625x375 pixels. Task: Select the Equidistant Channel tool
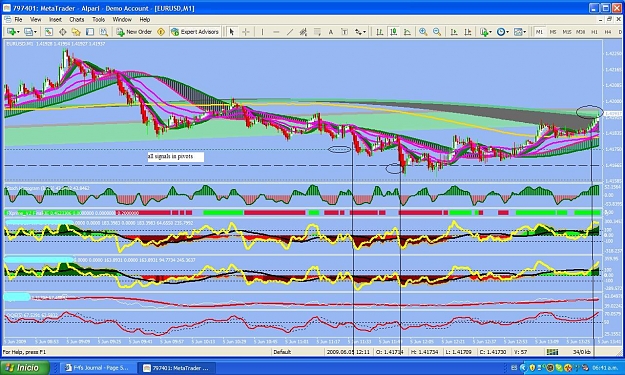pos(303,32)
